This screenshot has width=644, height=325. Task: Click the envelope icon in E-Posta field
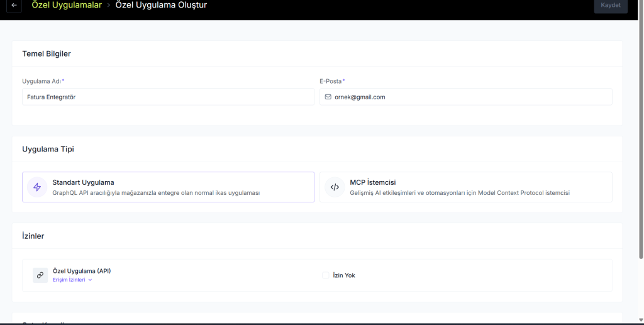point(328,97)
